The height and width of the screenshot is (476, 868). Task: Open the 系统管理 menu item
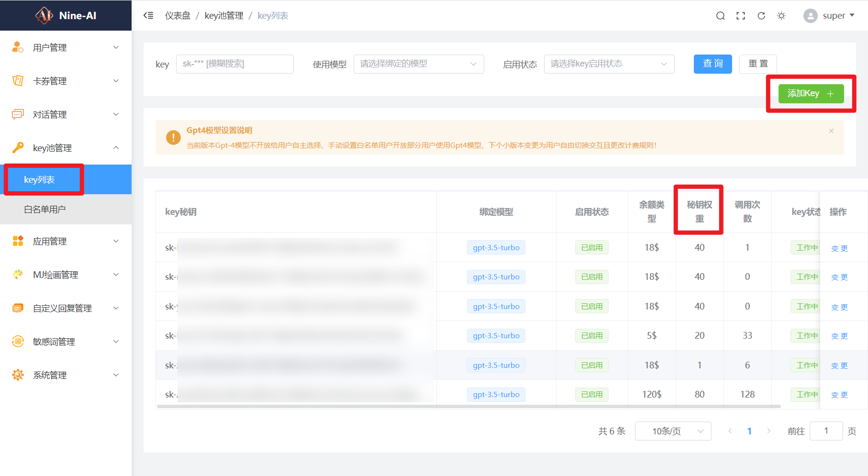66,375
